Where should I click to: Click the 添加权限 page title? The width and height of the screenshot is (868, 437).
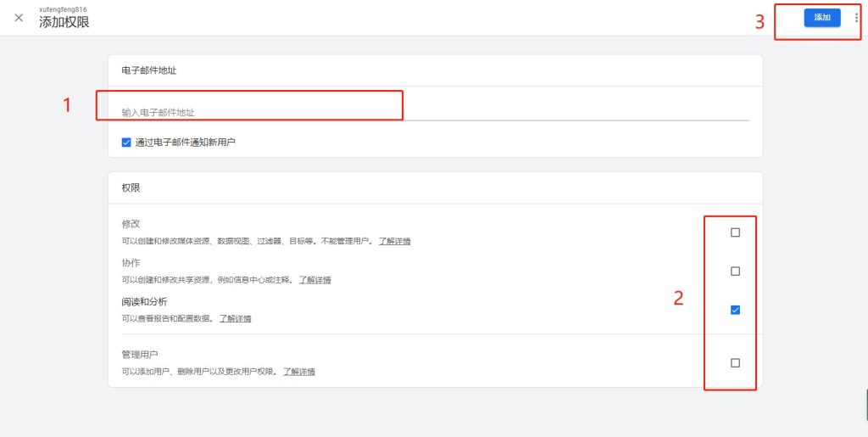pyautogui.click(x=64, y=23)
